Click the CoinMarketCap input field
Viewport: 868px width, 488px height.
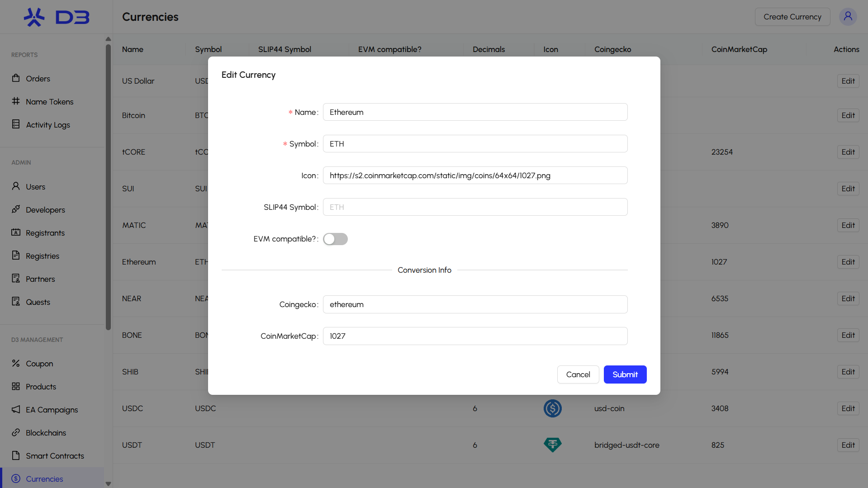tap(475, 336)
